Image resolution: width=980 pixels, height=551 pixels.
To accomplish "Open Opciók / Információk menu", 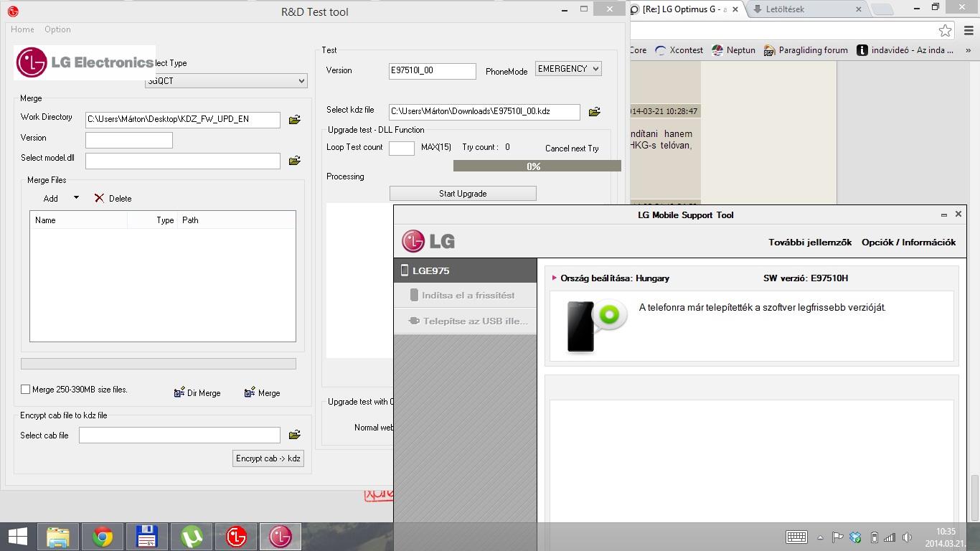I will (909, 242).
